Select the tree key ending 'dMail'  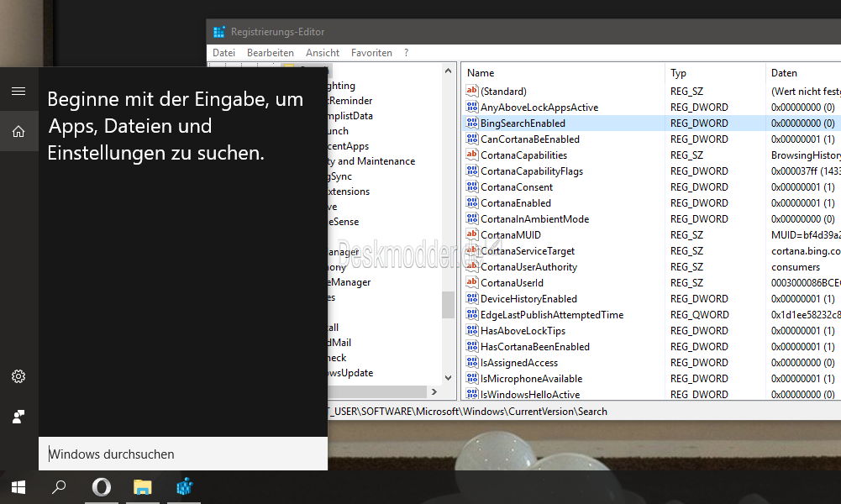[339, 342]
